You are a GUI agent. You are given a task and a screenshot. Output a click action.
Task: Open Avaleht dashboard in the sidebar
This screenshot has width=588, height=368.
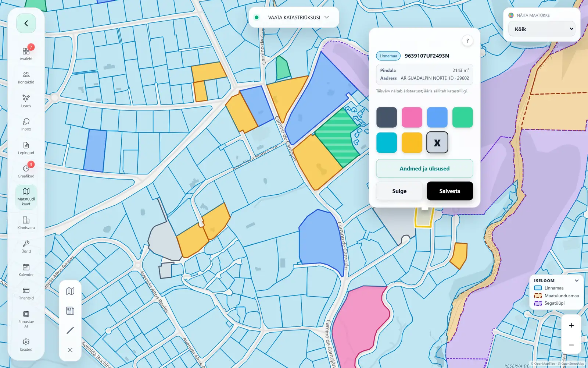(x=26, y=54)
